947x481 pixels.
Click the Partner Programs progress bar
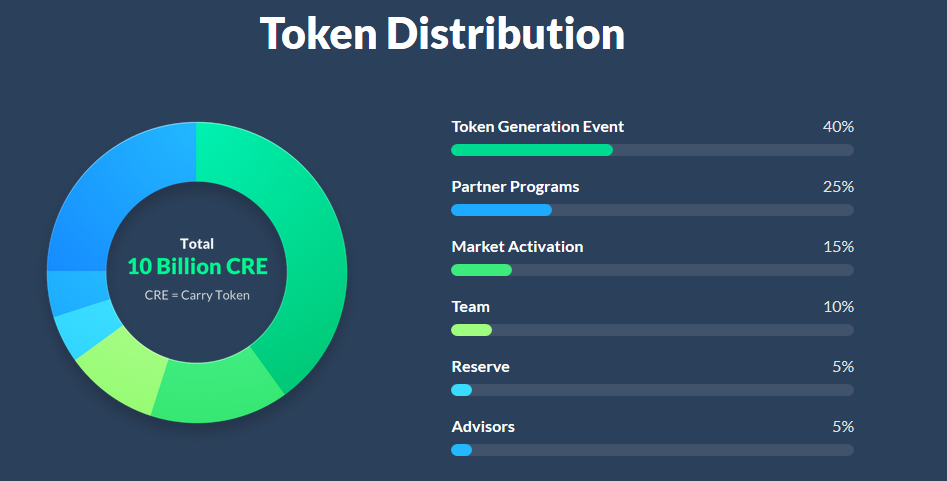tap(652, 210)
